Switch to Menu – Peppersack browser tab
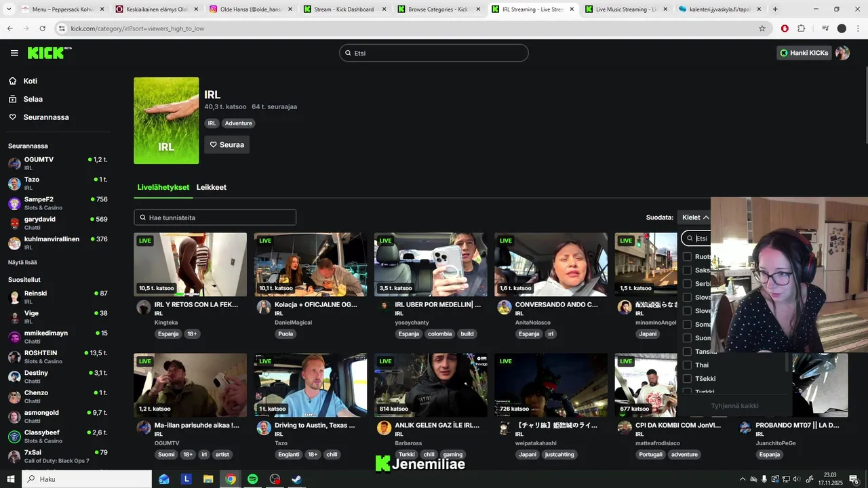The width and height of the screenshot is (868, 488). click(x=62, y=9)
